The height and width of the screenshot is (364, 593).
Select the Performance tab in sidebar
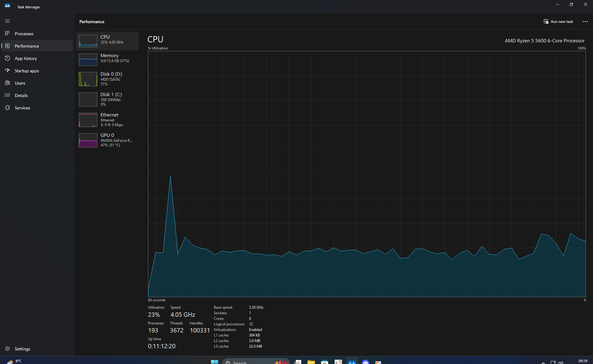click(x=37, y=46)
